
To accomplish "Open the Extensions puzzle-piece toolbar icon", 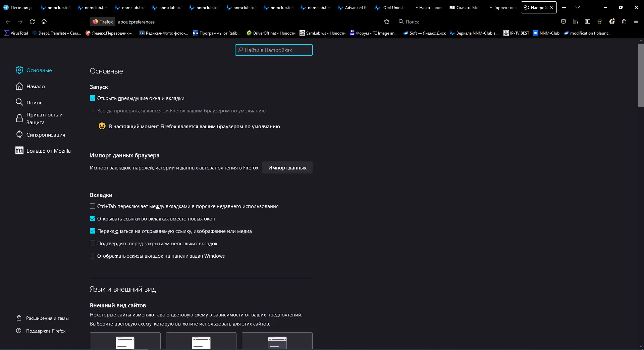I will click(624, 22).
